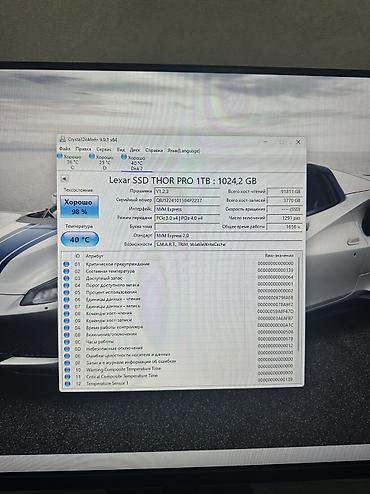The width and height of the screenshot is (370, 494).
Task: Click status icon of row 0F Записи в журнале ошибок
Action: coord(67,363)
